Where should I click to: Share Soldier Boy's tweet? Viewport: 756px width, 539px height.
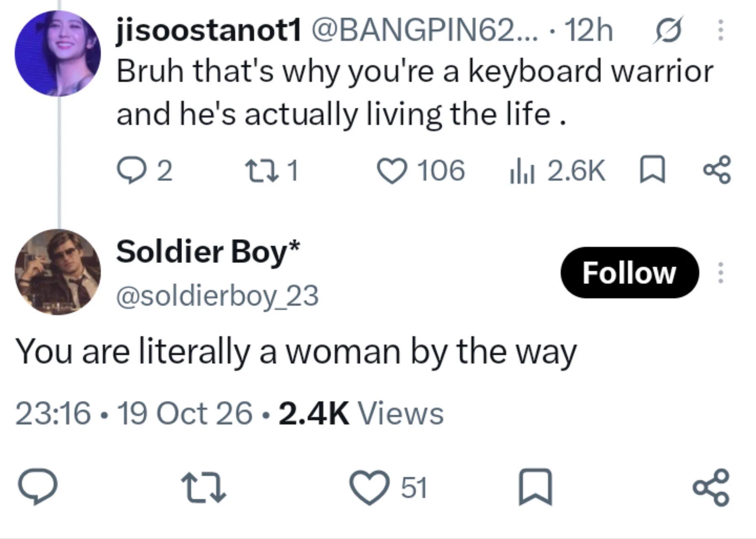click(711, 487)
